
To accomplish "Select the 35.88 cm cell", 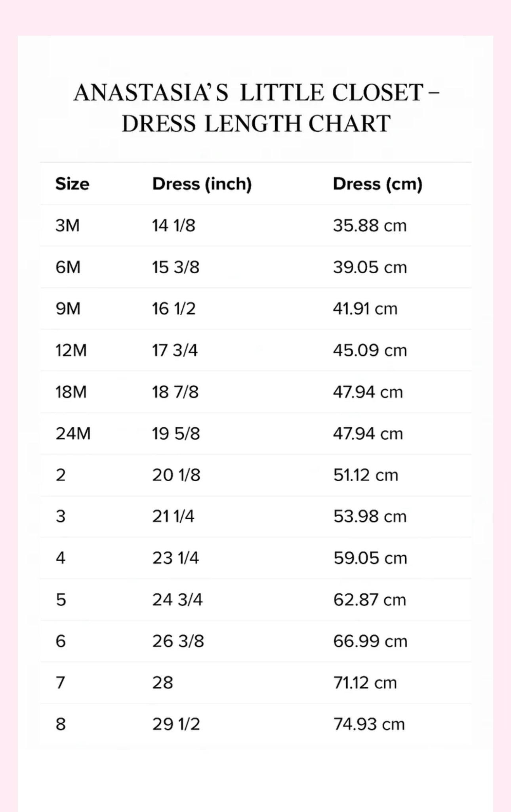I will 370,225.
